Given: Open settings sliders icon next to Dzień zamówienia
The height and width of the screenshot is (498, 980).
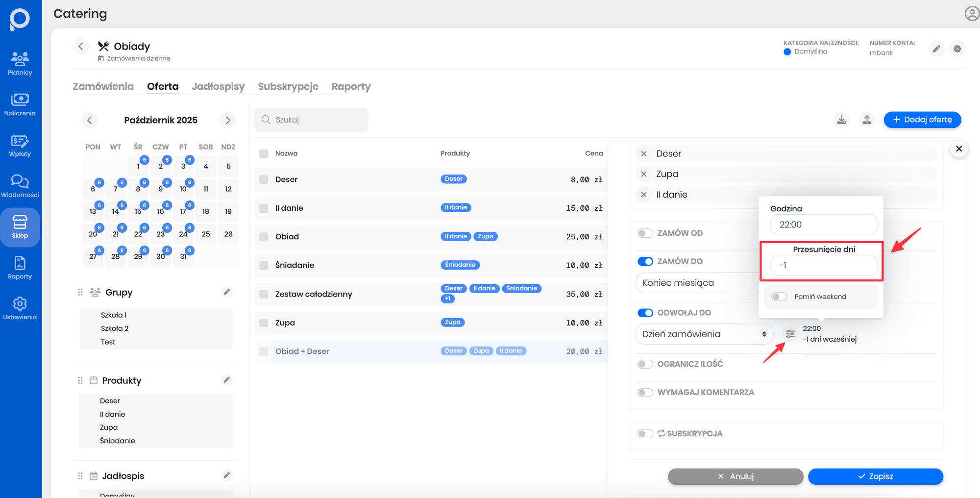Looking at the screenshot, I should [x=790, y=334].
